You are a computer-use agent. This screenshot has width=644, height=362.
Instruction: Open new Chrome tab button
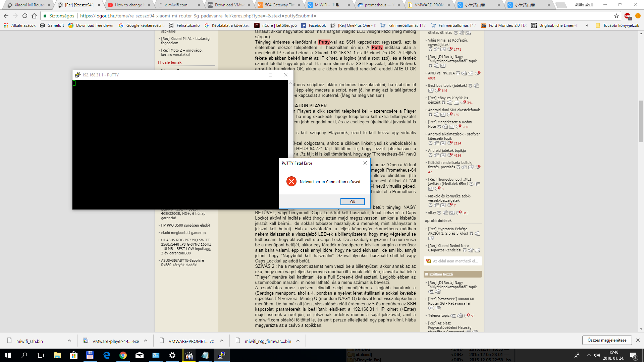click(560, 5)
